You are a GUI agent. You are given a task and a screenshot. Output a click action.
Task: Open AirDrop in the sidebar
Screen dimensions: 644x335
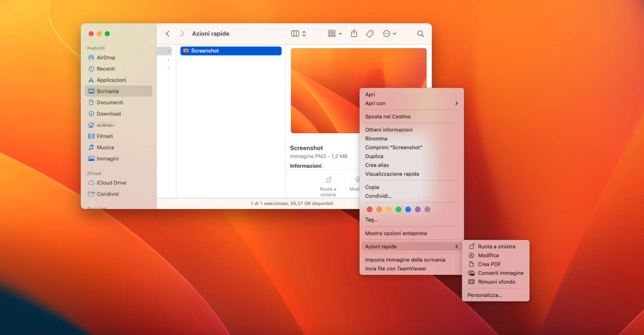tap(106, 57)
